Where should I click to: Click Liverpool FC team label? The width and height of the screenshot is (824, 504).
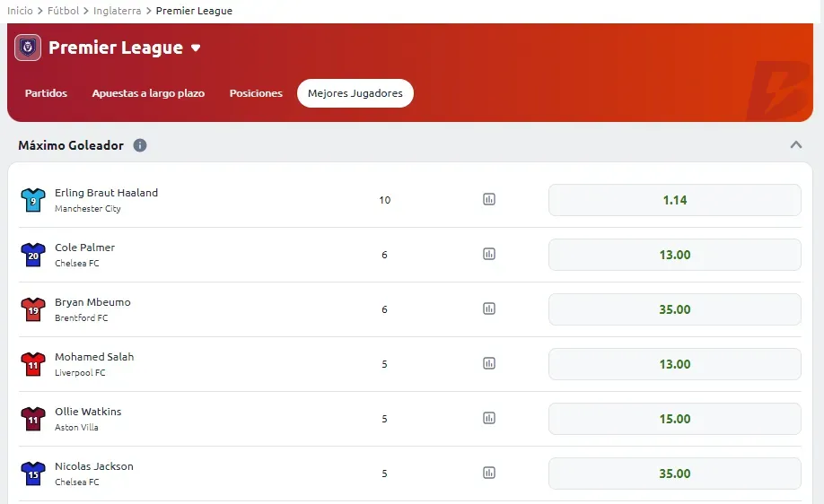tap(80, 372)
